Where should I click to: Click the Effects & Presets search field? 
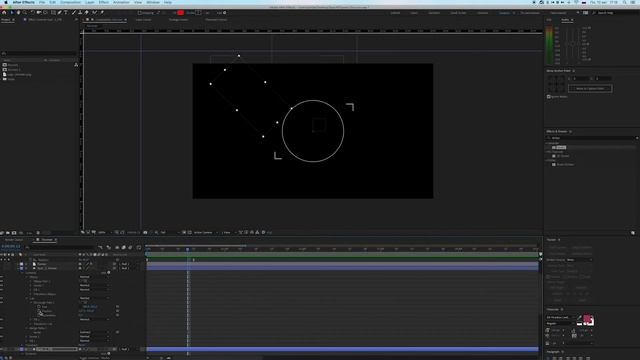tap(591, 138)
